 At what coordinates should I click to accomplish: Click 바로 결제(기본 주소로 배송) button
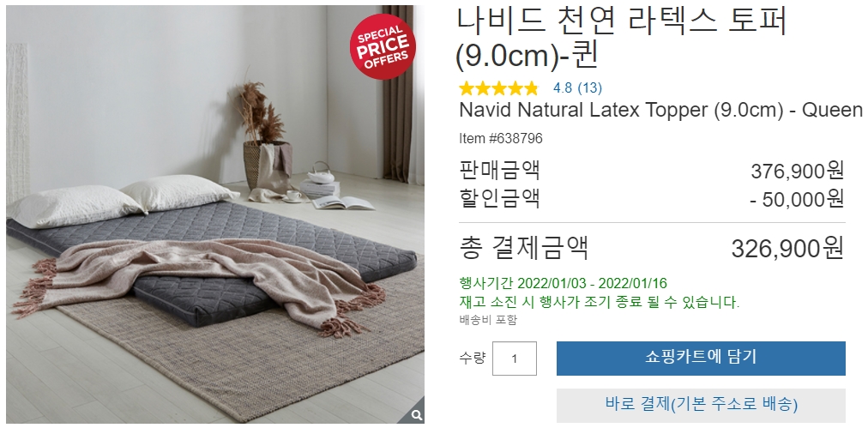(701, 404)
